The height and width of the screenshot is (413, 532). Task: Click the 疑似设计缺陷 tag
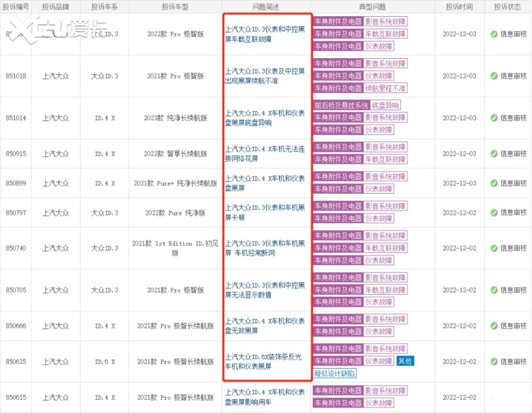pos(335,374)
